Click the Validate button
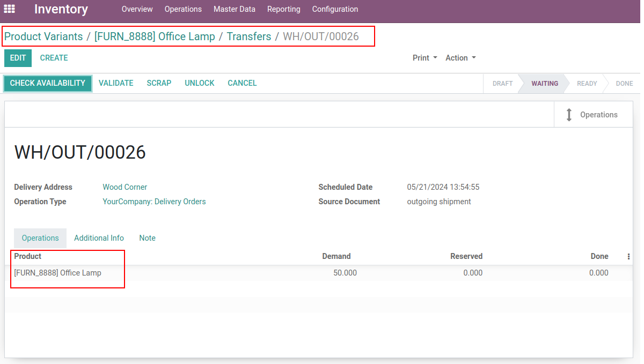The width and height of the screenshot is (644, 364). tap(116, 83)
